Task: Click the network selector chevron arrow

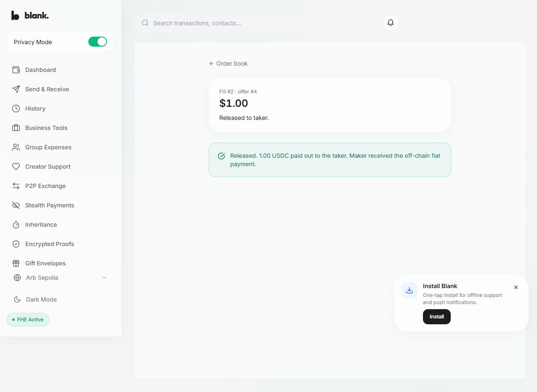Action: (x=104, y=278)
